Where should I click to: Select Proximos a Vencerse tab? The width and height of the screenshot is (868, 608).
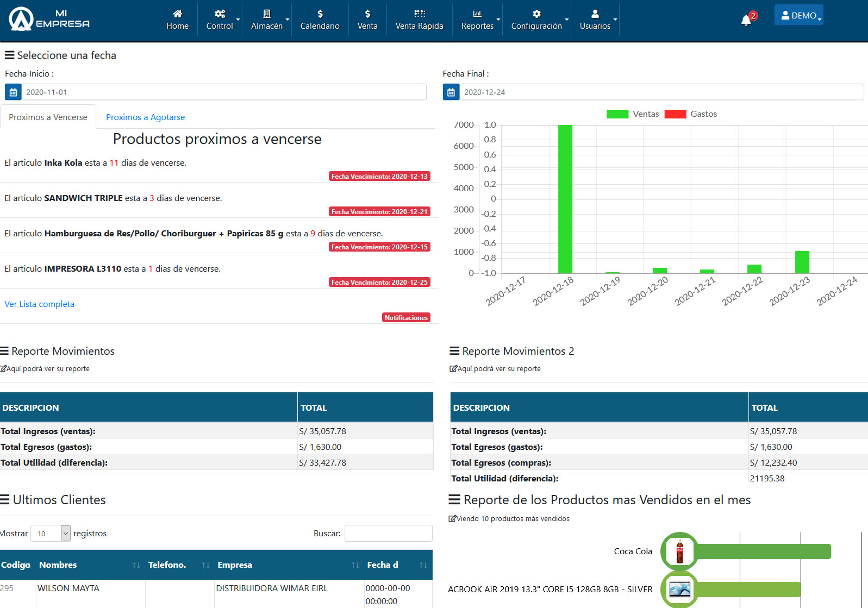48,117
